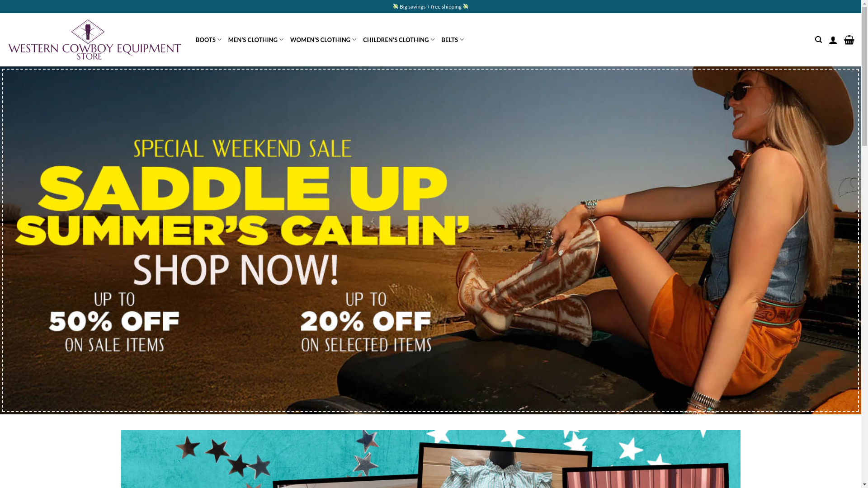The height and width of the screenshot is (488, 868).
Task: Click the Big savings + free shipping banner
Action: point(430,6)
